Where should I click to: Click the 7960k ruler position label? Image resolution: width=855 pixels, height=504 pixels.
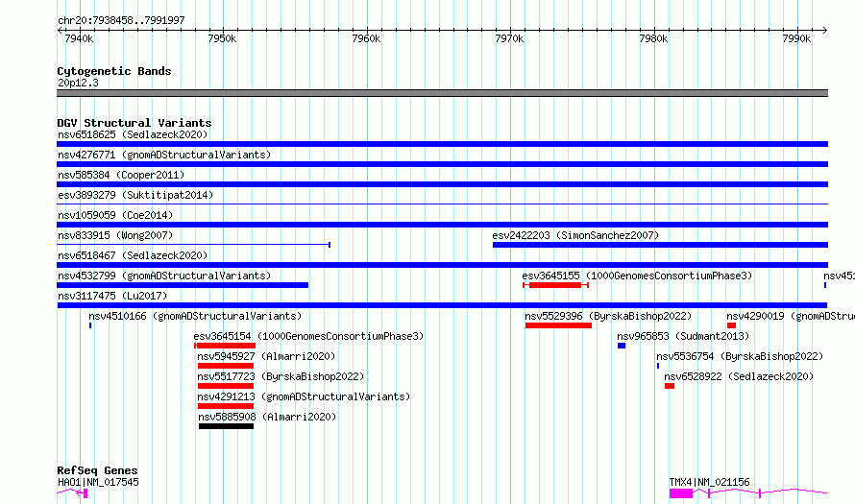[x=366, y=38]
